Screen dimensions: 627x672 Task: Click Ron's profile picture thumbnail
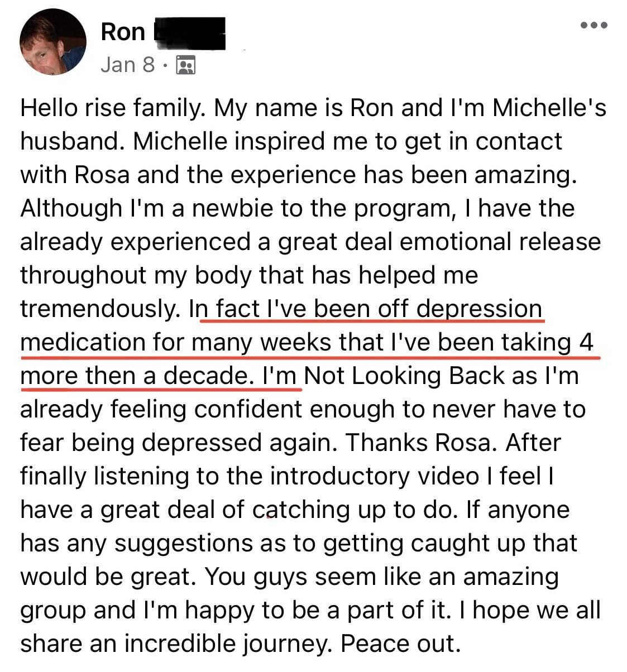point(52,42)
